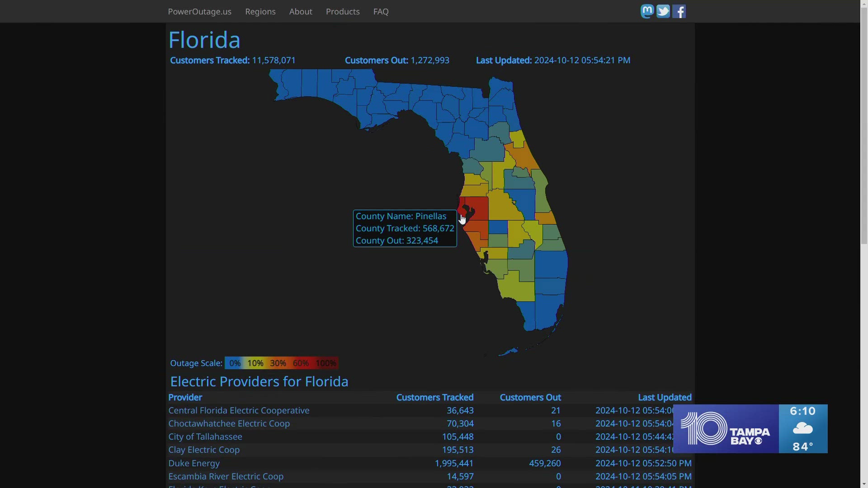The height and width of the screenshot is (488, 868).
Task: Click the 10% outage scale swatch
Action: pyautogui.click(x=255, y=363)
